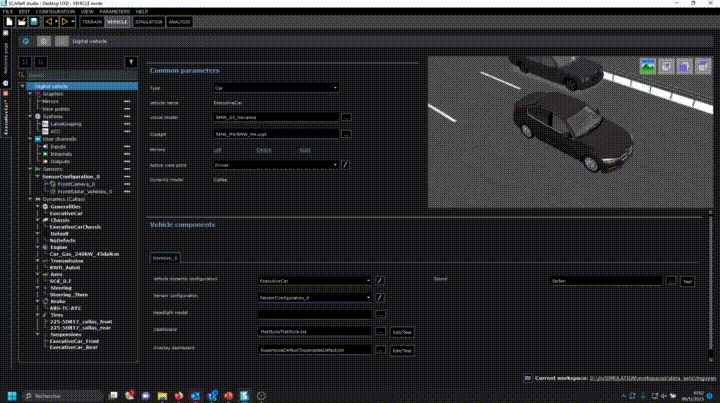This screenshot has width=720, height=403.
Task: Click second view icon in 3D preview
Action: point(666,66)
